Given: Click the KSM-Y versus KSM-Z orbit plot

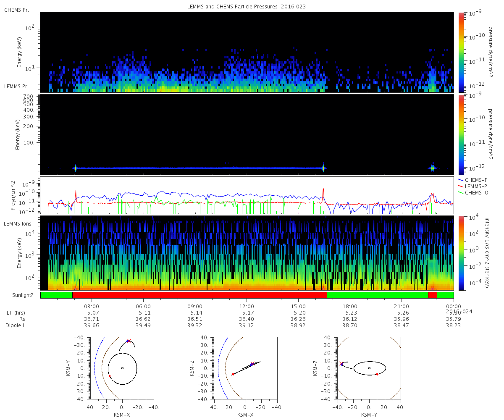Looking at the screenshot, I should click(369, 368).
